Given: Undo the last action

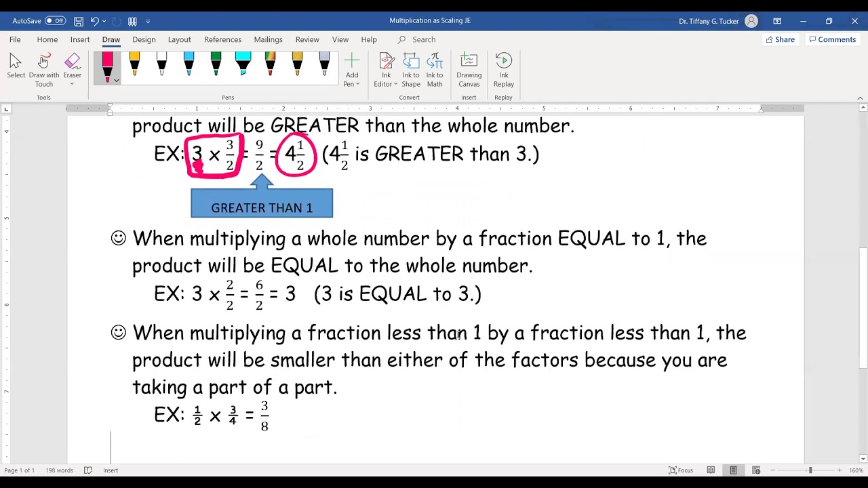Looking at the screenshot, I should point(95,21).
